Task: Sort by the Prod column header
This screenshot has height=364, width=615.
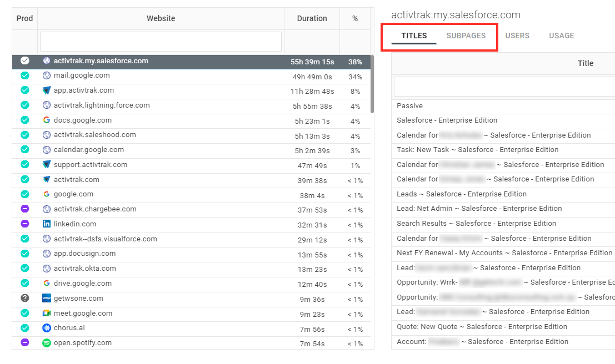Action: [24, 18]
